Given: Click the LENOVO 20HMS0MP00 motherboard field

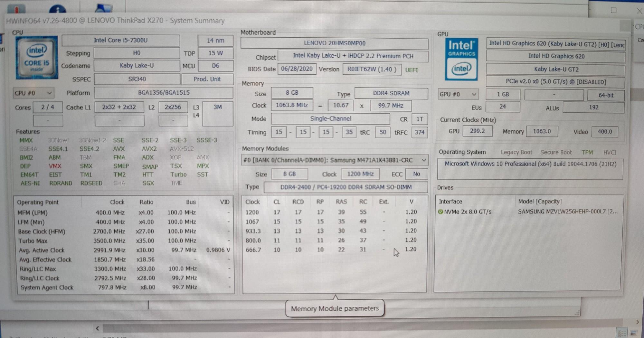Looking at the screenshot, I should click(x=335, y=43).
